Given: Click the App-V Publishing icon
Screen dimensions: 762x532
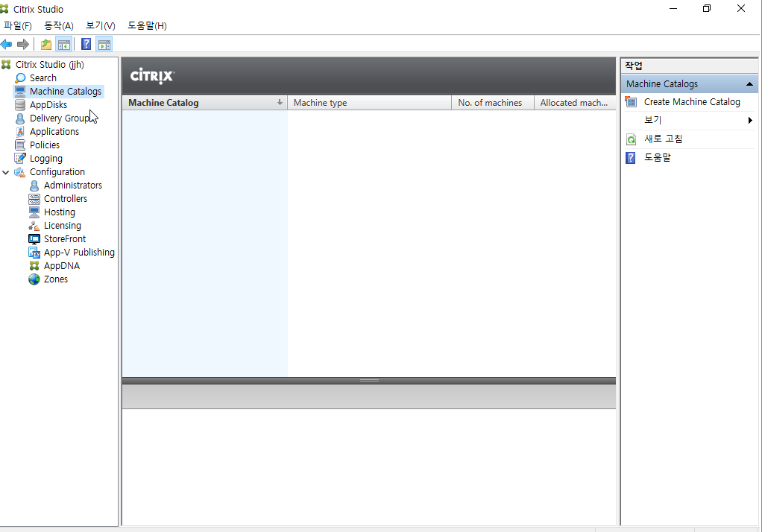Looking at the screenshot, I should [x=34, y=253].
